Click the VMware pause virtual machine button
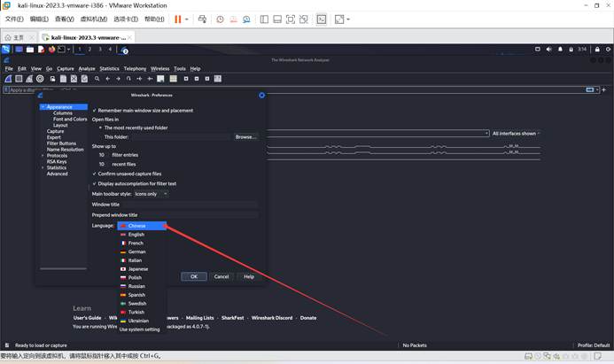Image resolution: width=614 pixels, height=364 pixels. point(178,19)
